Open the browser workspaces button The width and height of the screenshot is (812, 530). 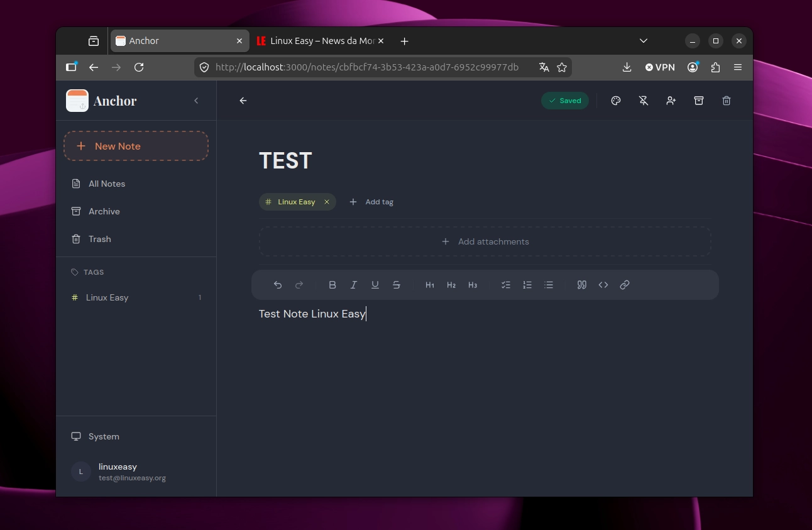click(94, 41)
